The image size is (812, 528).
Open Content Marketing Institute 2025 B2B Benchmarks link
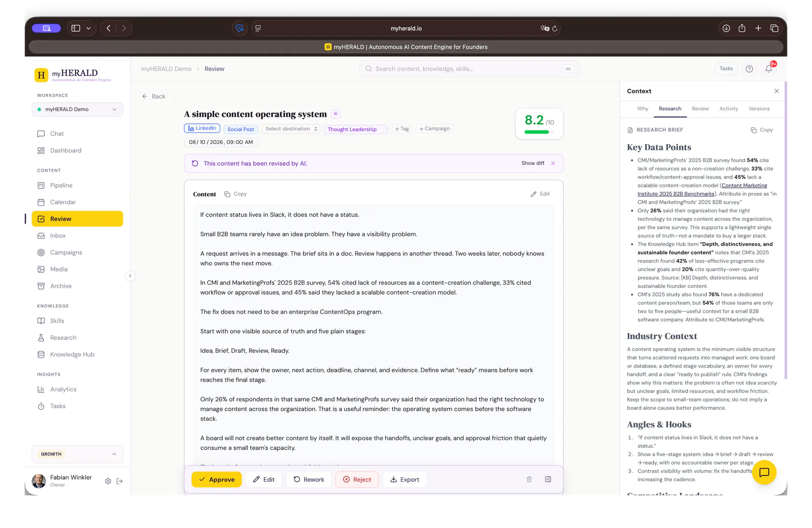click(702, 189)
